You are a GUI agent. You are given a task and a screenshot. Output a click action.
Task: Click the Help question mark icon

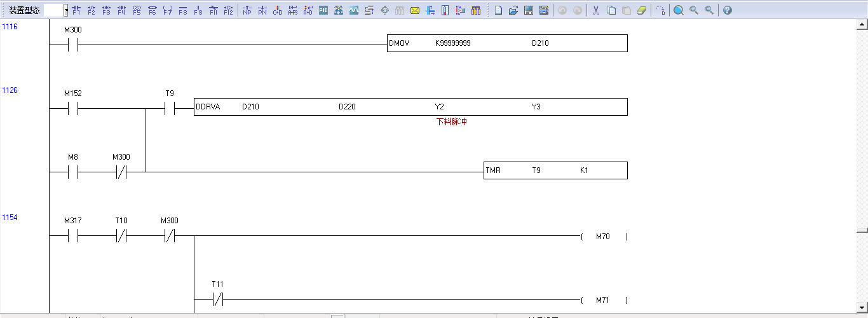tap(728, 10)
